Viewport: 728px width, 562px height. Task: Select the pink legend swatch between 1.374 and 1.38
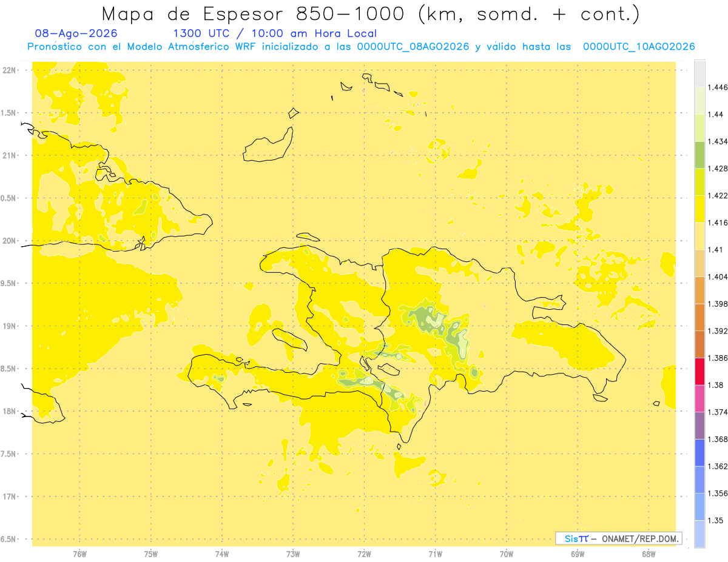(699, 398)
